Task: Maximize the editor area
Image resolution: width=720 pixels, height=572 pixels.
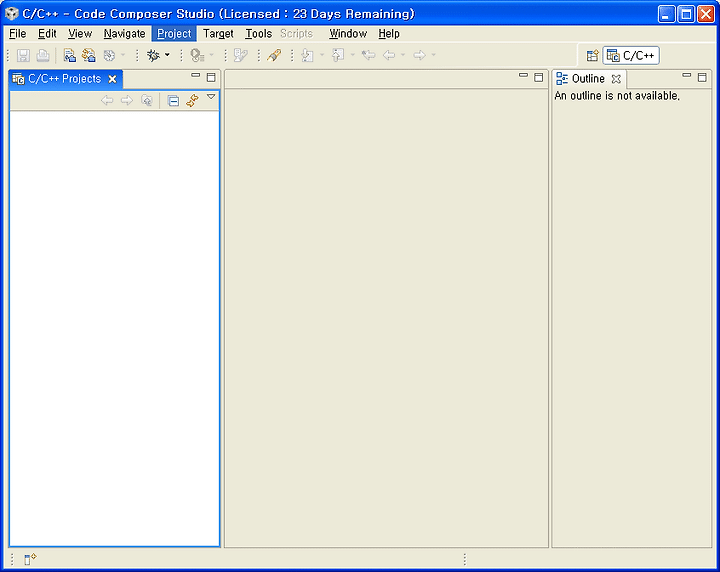Action: pyautogui.click(x=539, y=77)
